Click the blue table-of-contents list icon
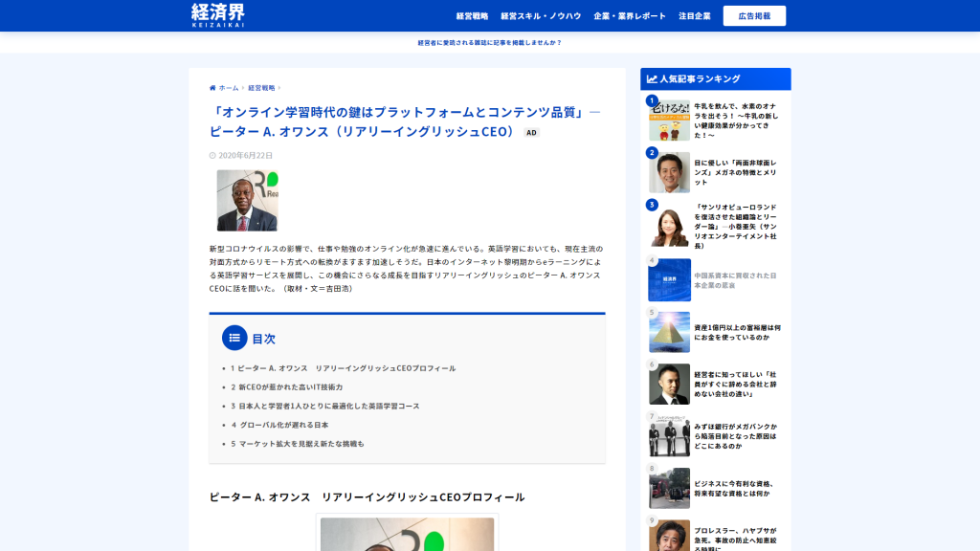 [x=234, y=338]
